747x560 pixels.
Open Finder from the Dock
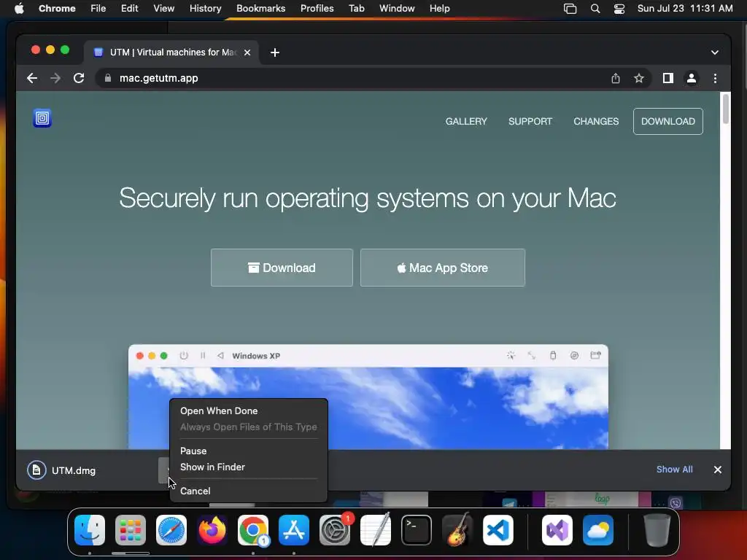tap(90, 530)
